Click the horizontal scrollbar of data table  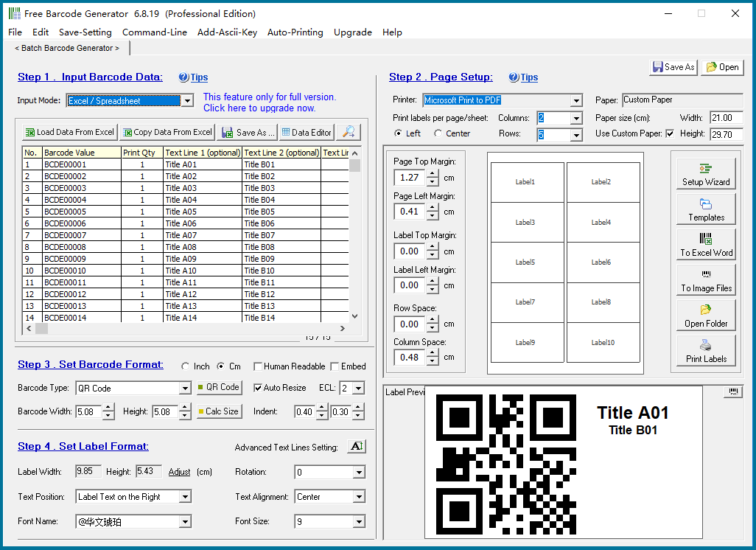186,329
